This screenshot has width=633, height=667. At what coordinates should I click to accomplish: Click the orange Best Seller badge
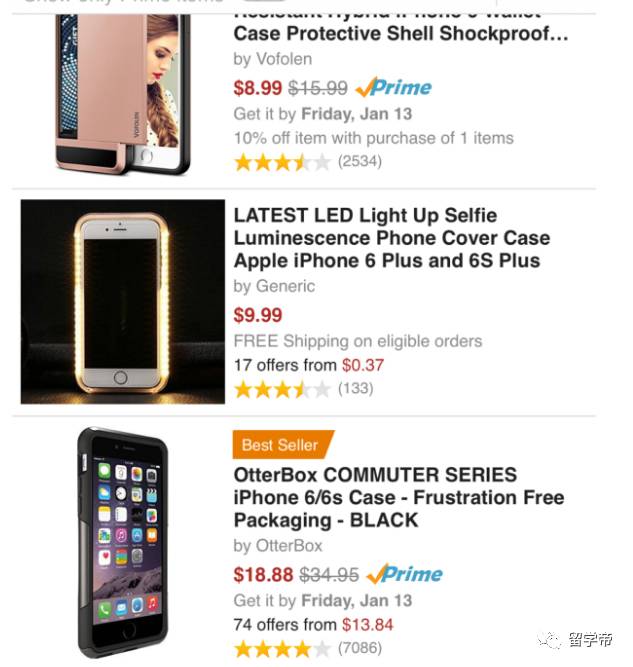pyautogui.click(x=283, y=445)
